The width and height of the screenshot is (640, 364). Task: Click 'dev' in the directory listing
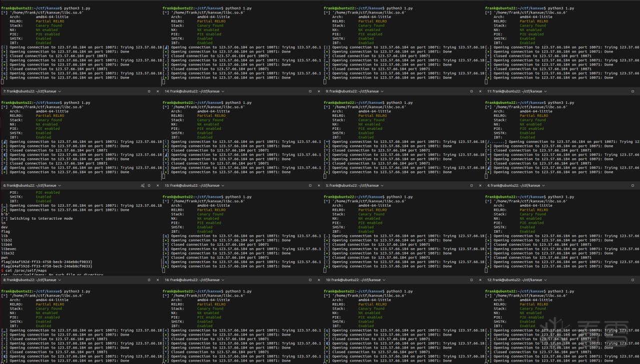(4, 227)
